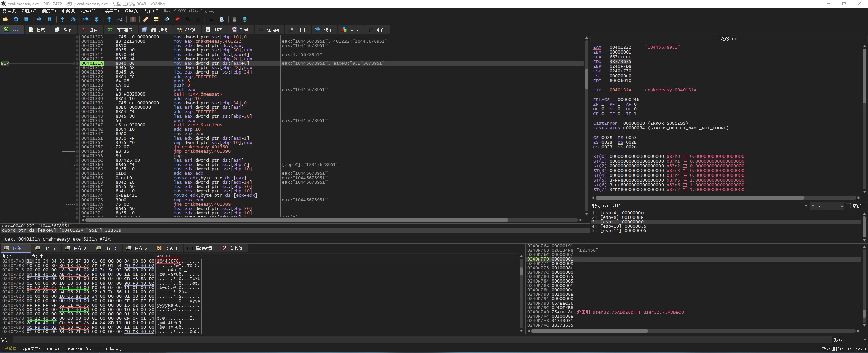Run the program with the arrow icon

point(39,19)
